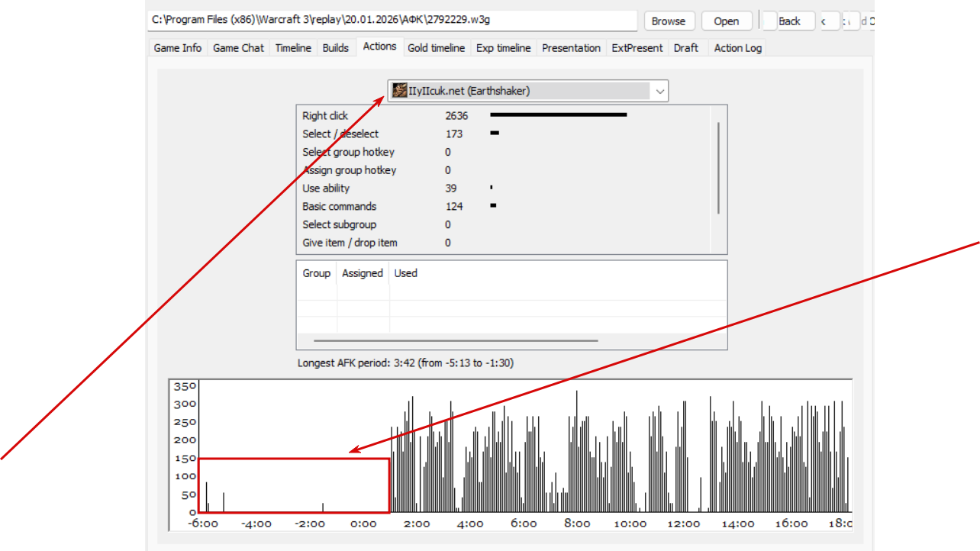Select the "Use ability" row label
980x551 pixels.
pos(326,188)
